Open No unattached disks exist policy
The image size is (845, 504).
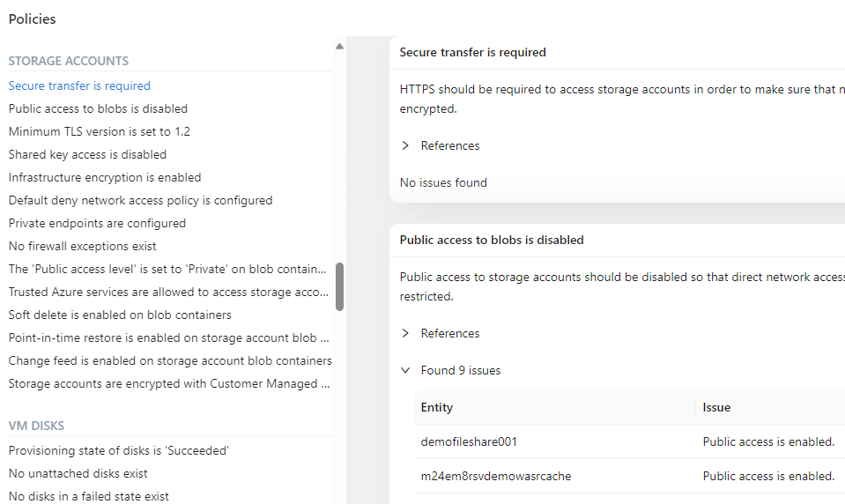(x=77, y=473)
